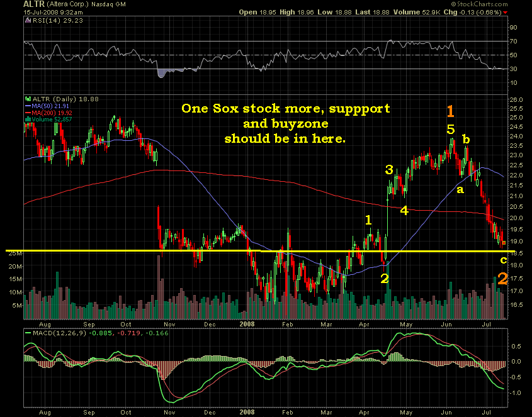Click the 90 level on the RSI axis
The height and width of the screenshot is (417, 532).
click(513, 28)
